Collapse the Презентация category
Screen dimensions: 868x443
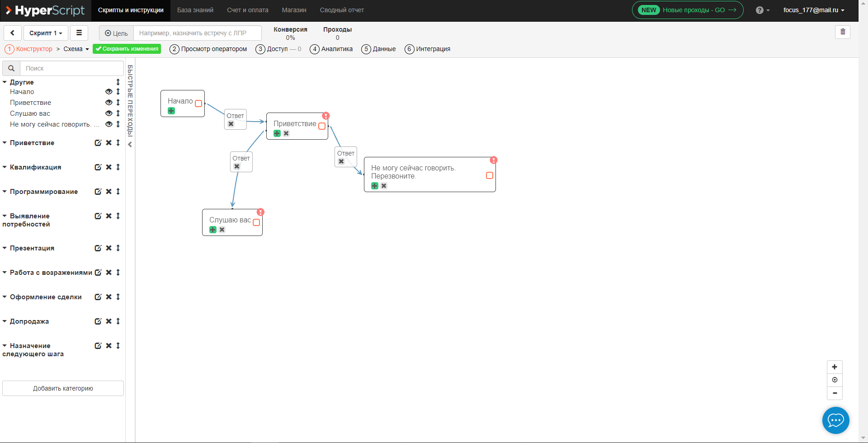[5, 248]
